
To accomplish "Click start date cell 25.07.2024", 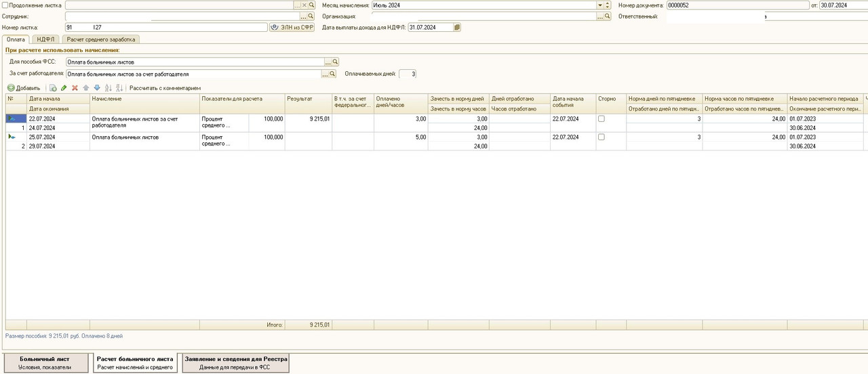I will 58,137.
